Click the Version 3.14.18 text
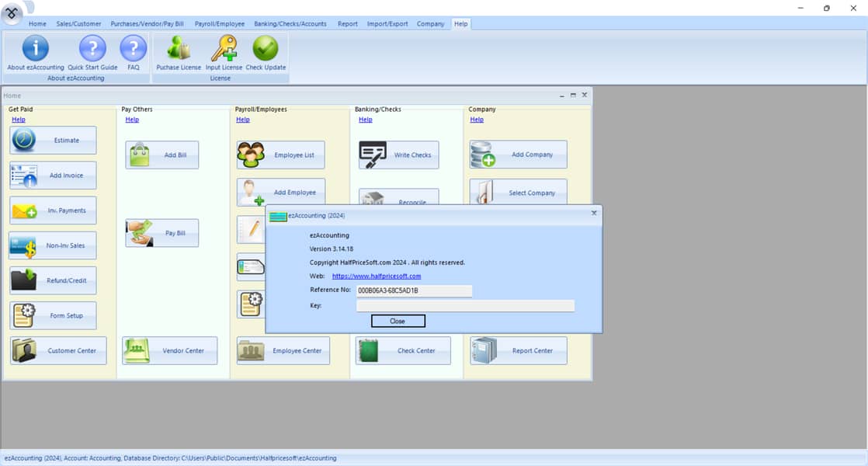 (x=331, y=249)
